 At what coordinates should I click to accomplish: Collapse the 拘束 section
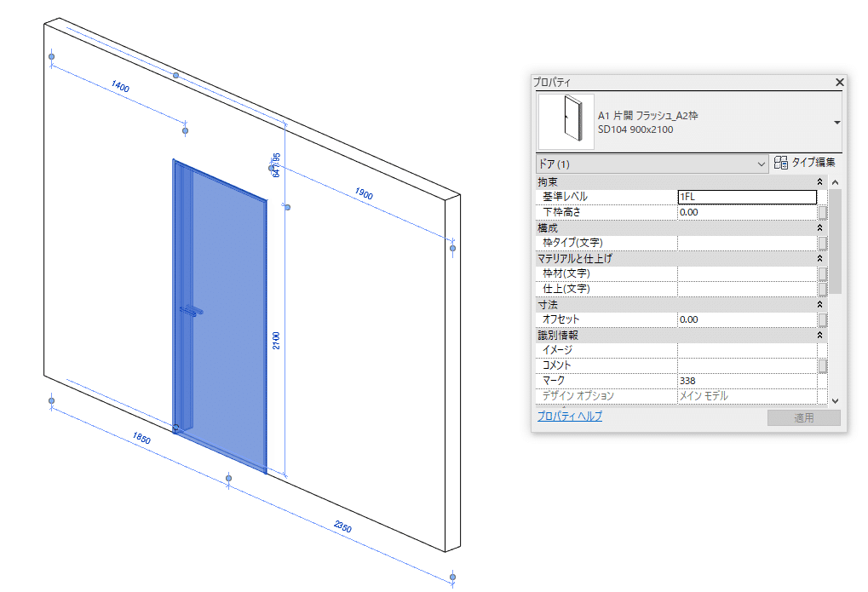(x=819, y=181)
